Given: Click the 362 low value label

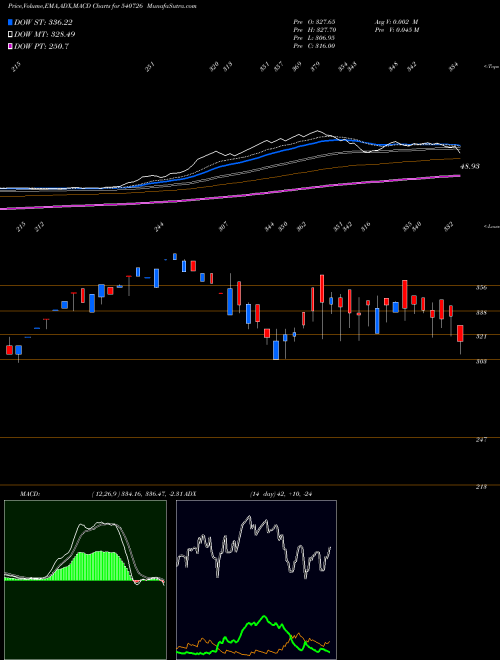Looking at the screenshot, I should pyautogui.click(x=301, y=226).
